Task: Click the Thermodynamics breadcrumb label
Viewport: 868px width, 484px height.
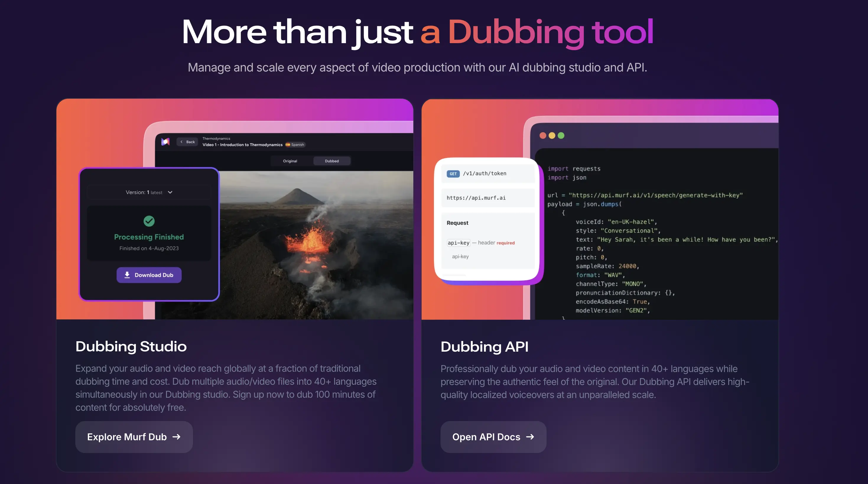Action: click(x=216, y=139)
